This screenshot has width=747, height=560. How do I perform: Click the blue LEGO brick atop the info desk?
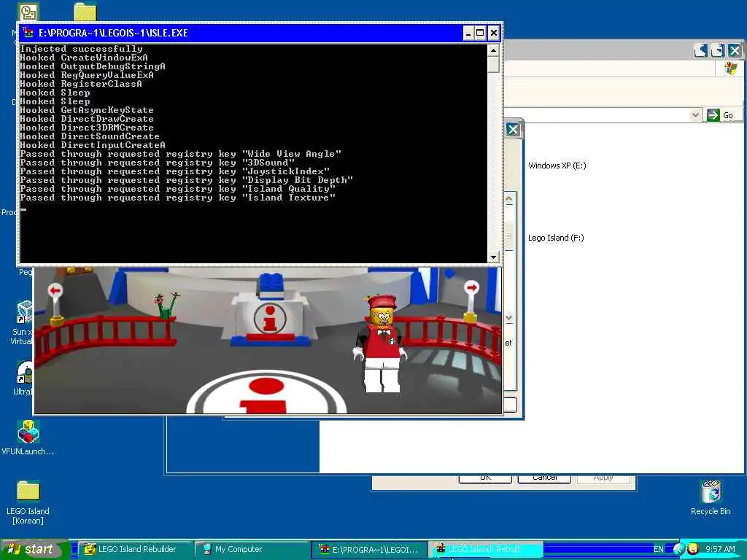(271, 285)
